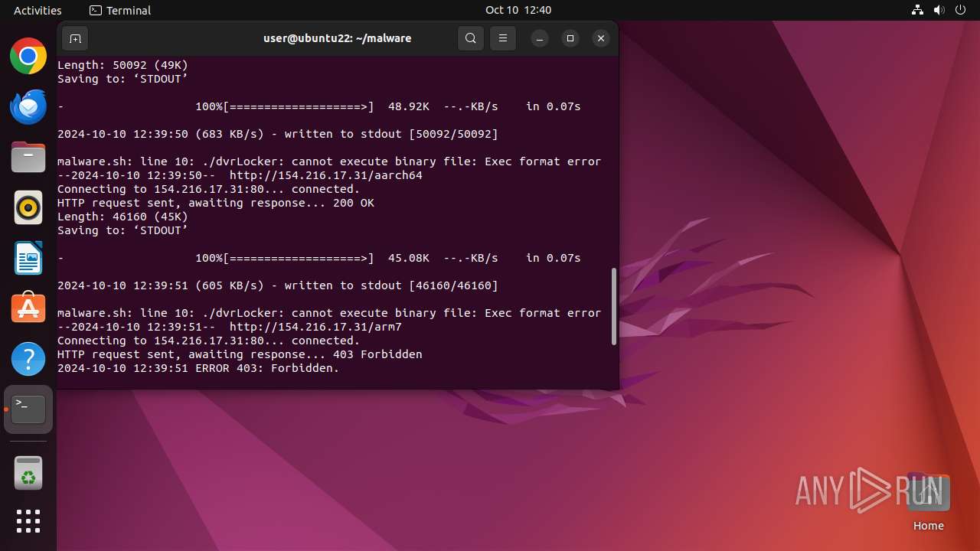Open the clock and calendar panel
The height and width of the screenshot is (551, 980).
pyautogui.click(x=518, y=10)
